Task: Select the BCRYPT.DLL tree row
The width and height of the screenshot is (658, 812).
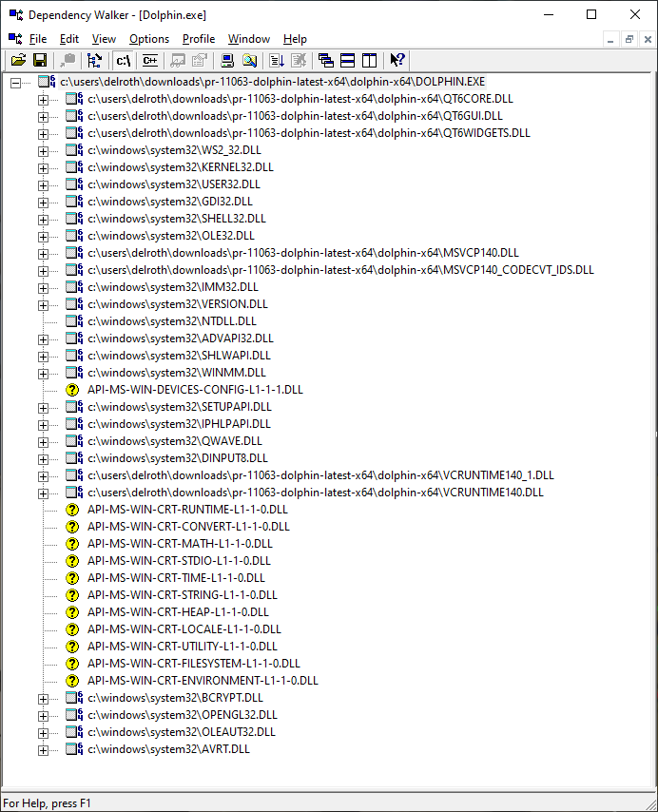Action: pos(175,697)
